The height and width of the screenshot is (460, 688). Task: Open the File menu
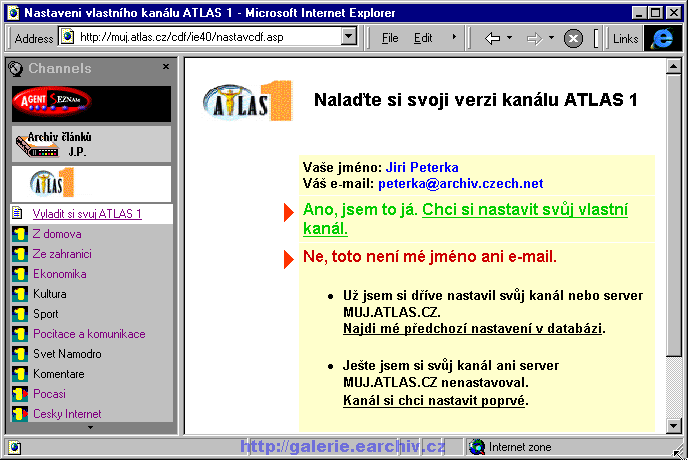390,38
